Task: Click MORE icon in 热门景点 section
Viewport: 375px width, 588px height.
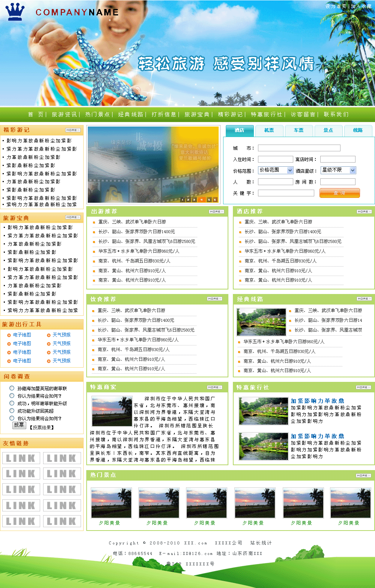Action: point(363,476)
